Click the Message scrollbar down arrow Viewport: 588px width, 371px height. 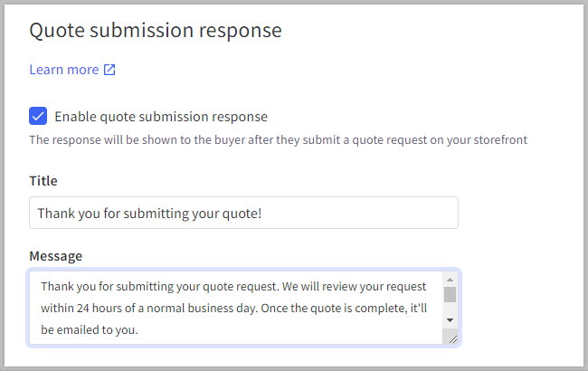pos(450,320)
